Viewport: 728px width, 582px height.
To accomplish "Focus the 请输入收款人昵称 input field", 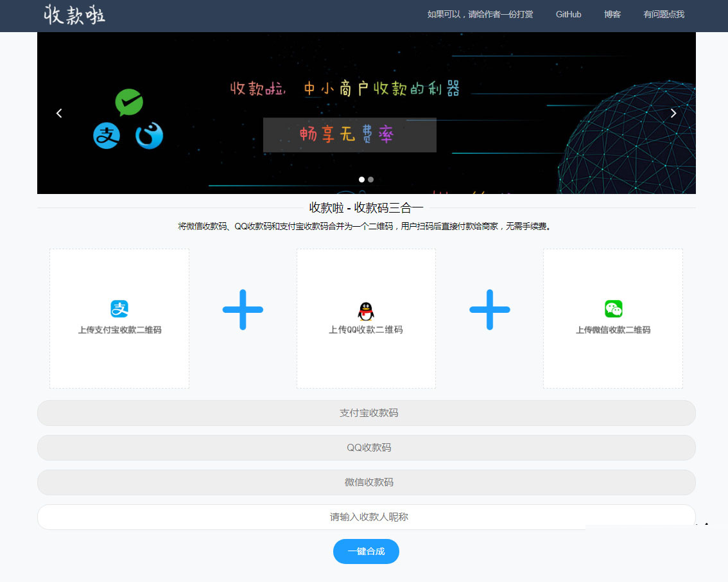I will click(367, 517).
